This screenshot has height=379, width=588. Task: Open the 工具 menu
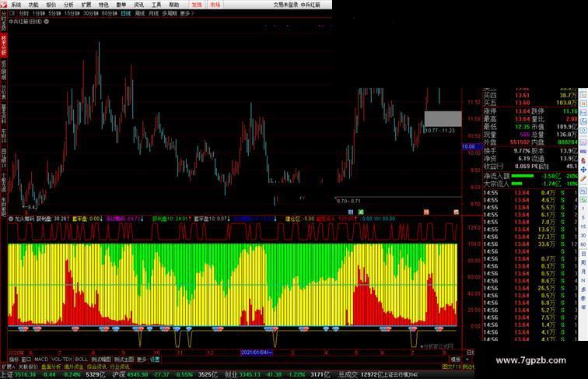156,5
